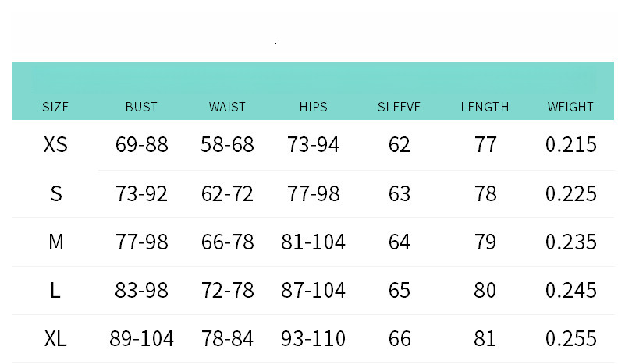The image size is (625, 364).
Task: Click the 69-88 bust value
Action: (x=141, y=144)
